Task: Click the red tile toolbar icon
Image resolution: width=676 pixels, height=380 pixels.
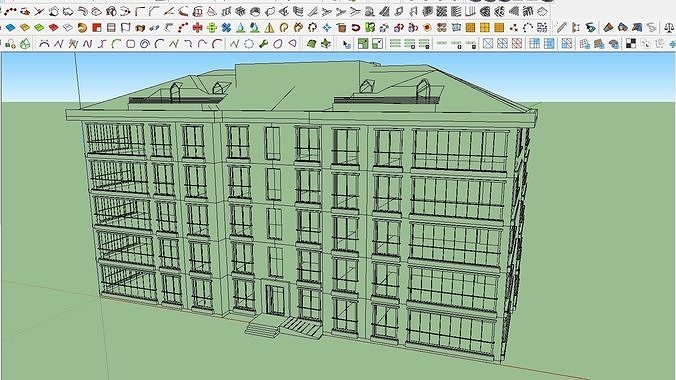Action: (x=53, y=28)
